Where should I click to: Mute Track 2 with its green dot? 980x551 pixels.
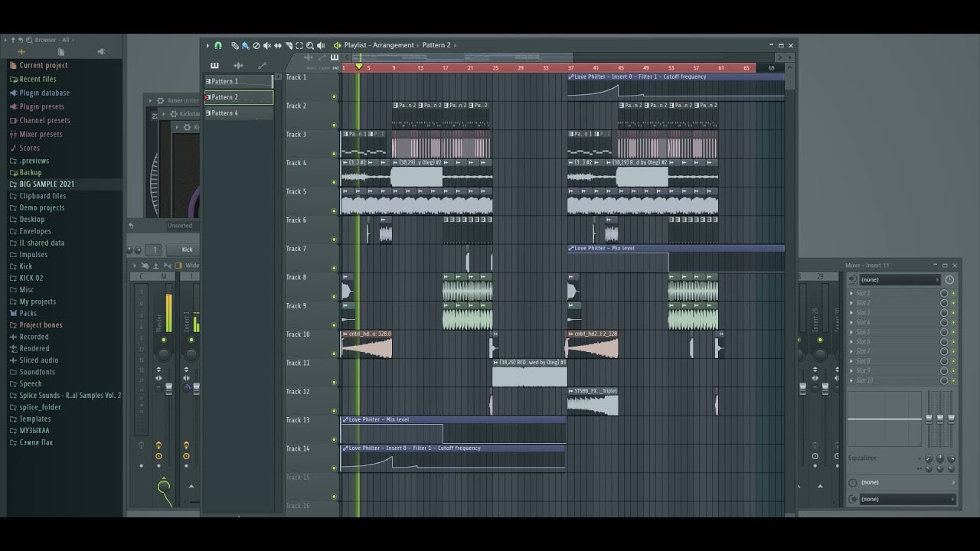tap(334, 126)
